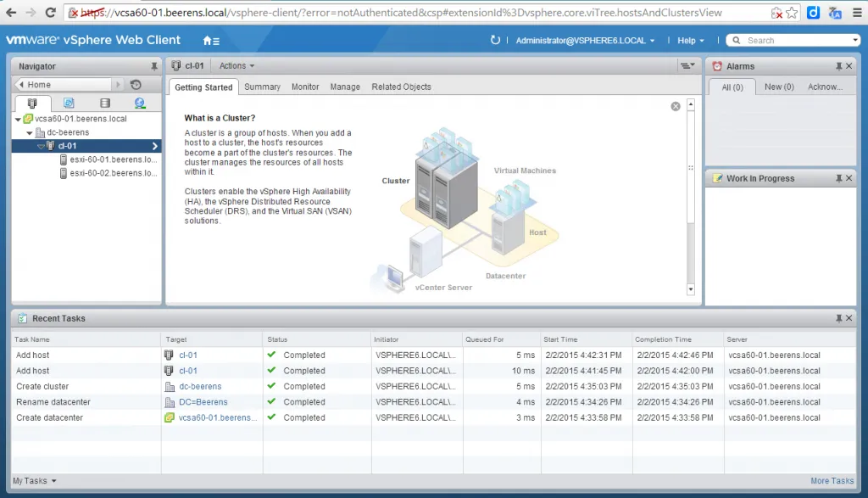Image resolution: width=868 pixels, height=498 pixels.
Task: Collapse the cl-01 cluster node
Action: coord(41,146)
